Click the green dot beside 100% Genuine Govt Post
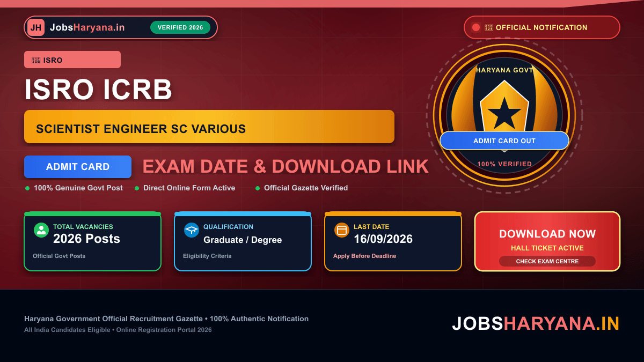Viewport: 644px width, 362px height. [27, 188]
